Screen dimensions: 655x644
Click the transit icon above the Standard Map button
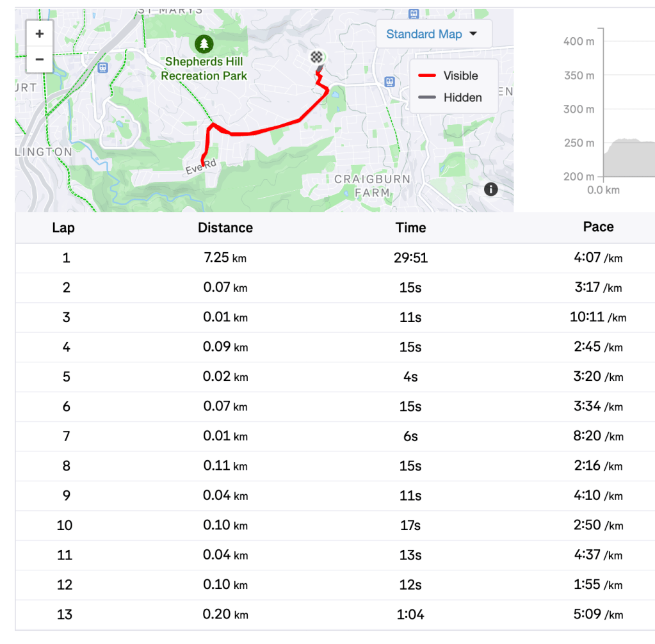pyautogui.click(x=414, y=13)
